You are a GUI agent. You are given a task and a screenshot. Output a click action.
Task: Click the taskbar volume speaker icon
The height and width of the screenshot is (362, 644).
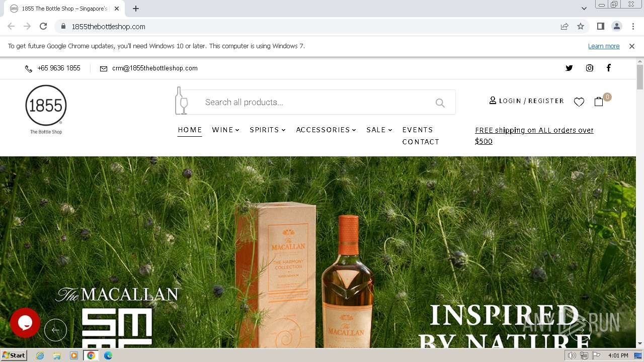click(572, 355)
